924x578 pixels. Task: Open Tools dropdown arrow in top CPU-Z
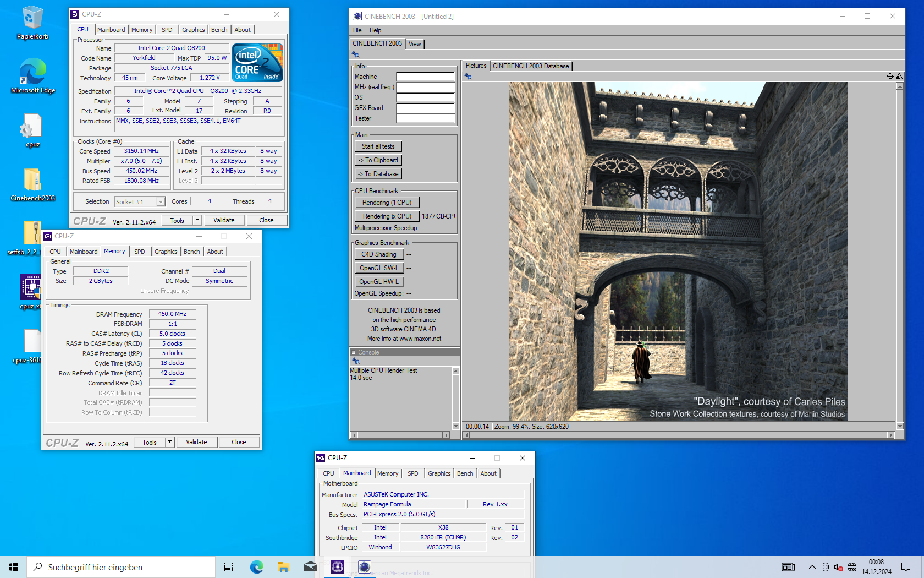197,220
